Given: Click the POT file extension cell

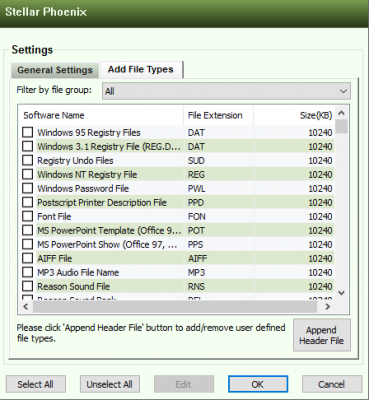Looking at the screenshot, I should [x=218, y=231].
